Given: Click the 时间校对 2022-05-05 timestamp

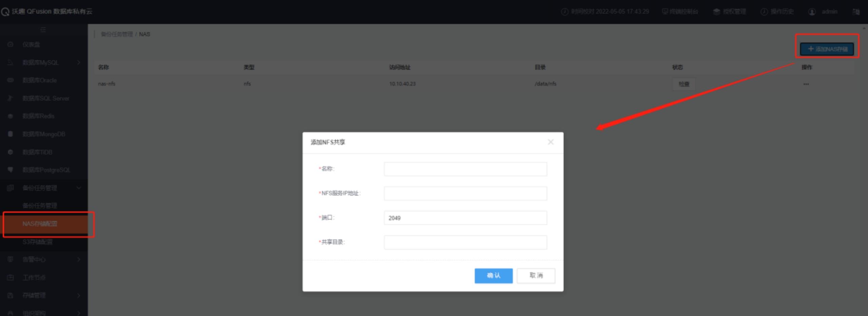Looking at the screenshot, I should pos(610,12).
